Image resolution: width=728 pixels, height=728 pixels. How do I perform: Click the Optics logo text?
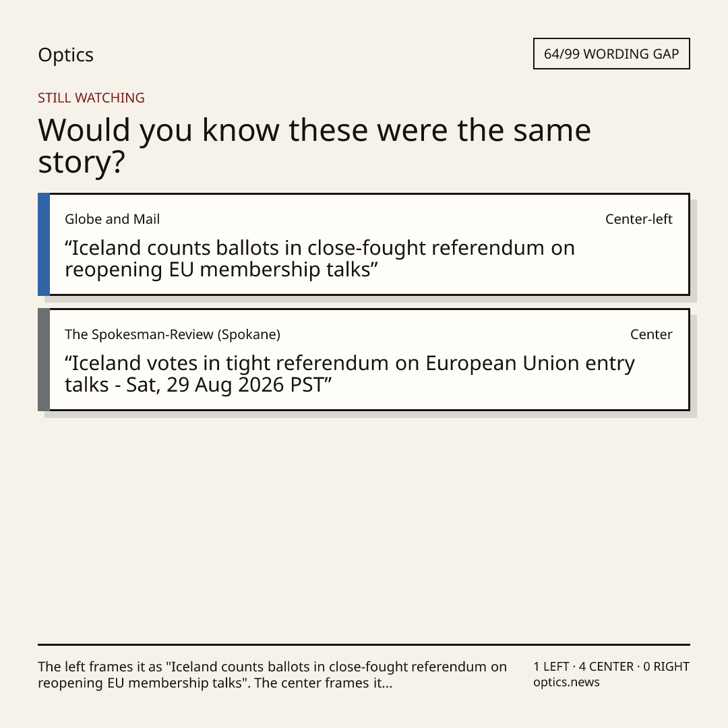(65, 55)
